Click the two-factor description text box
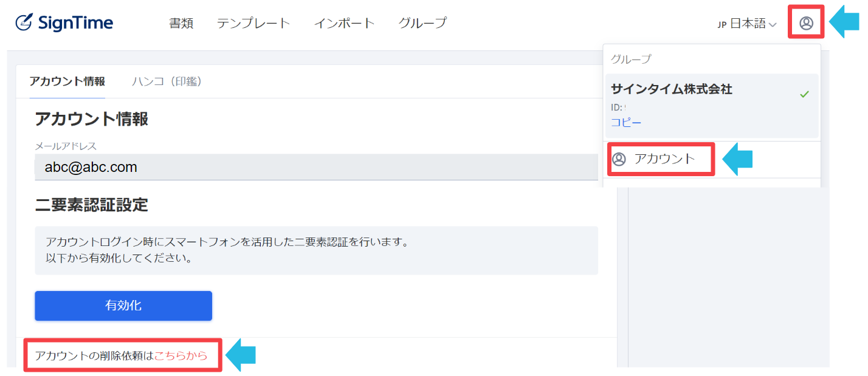 point(316,250)
